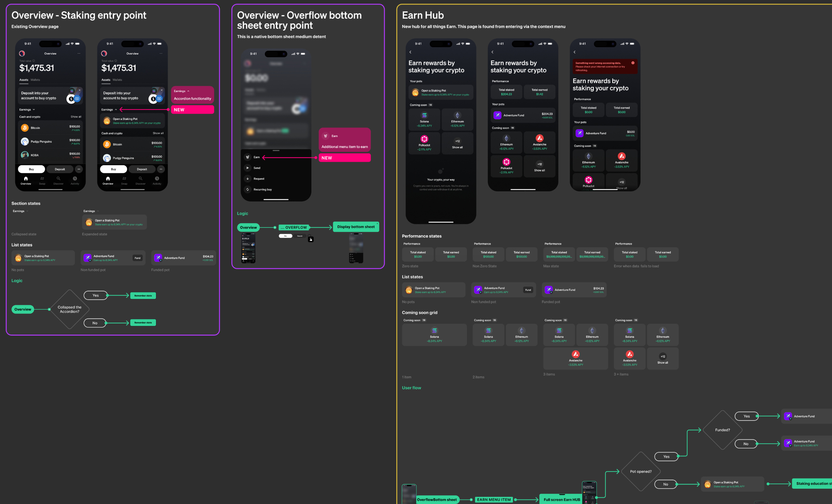Click the Request icon in the bottom sheet
Screen dimensions: 832x504
(248, 179)
